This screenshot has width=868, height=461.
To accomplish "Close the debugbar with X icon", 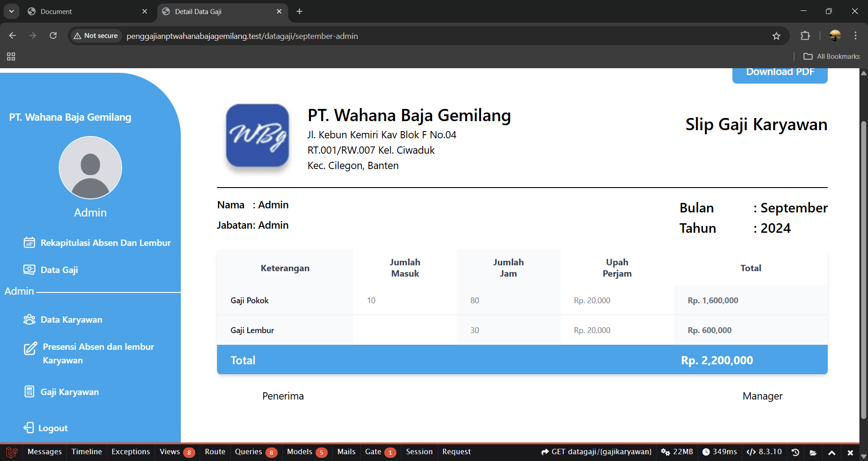I will coord(850,452).
